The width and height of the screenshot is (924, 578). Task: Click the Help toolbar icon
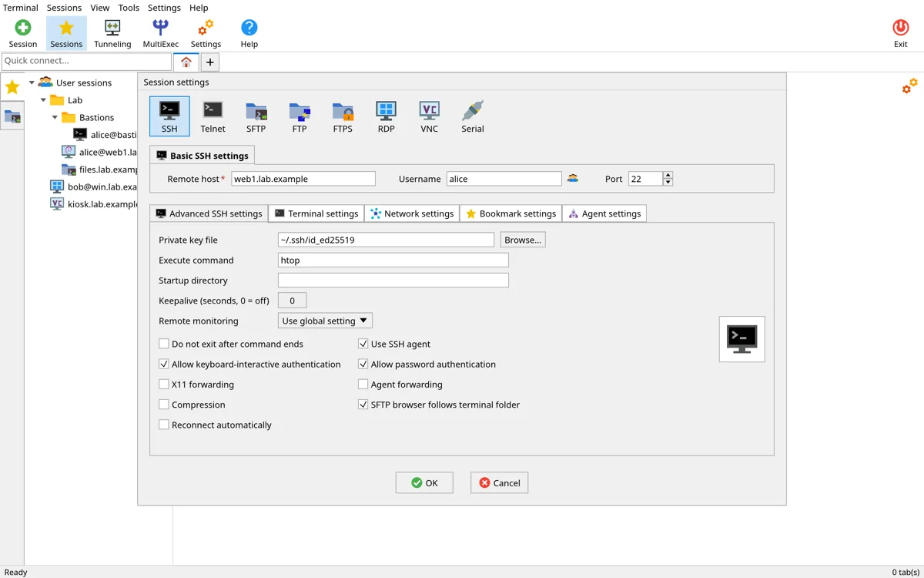(x=249, y=33)
